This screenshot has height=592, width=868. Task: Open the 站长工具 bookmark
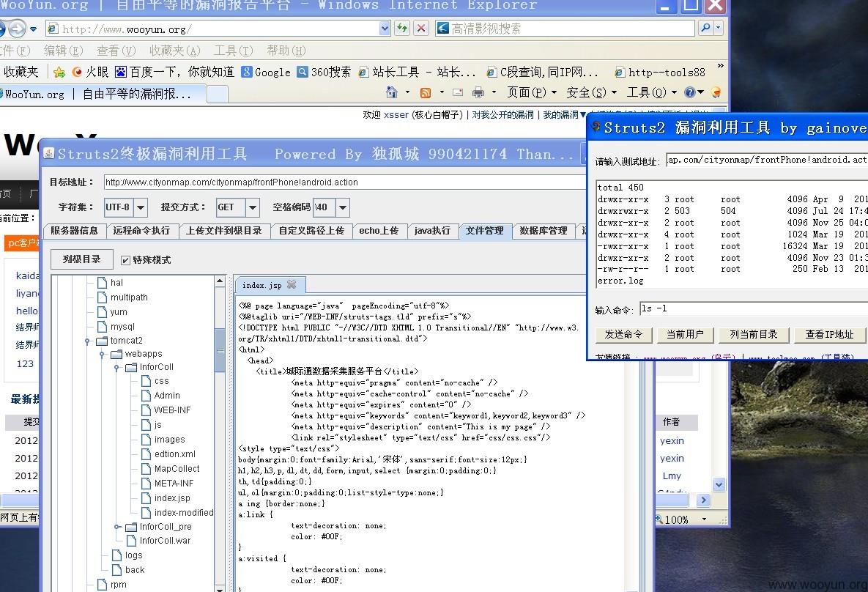pos(417,72)
